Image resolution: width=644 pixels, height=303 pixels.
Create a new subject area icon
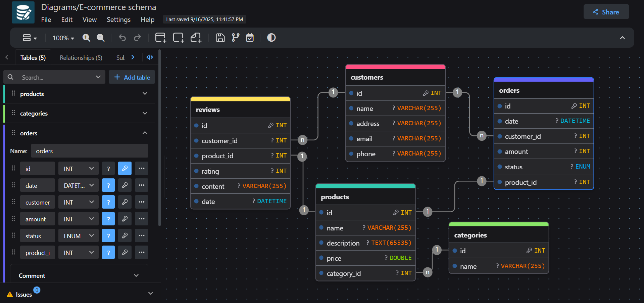178,38
